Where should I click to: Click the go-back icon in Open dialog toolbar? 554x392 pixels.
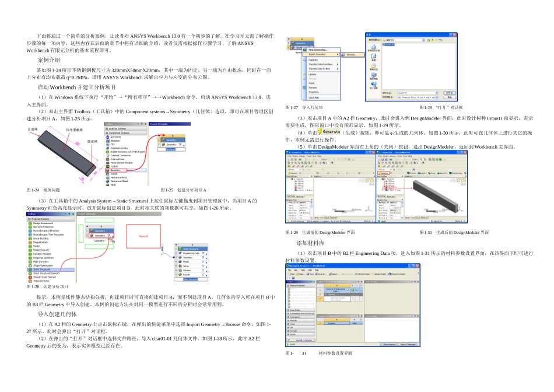429,40
